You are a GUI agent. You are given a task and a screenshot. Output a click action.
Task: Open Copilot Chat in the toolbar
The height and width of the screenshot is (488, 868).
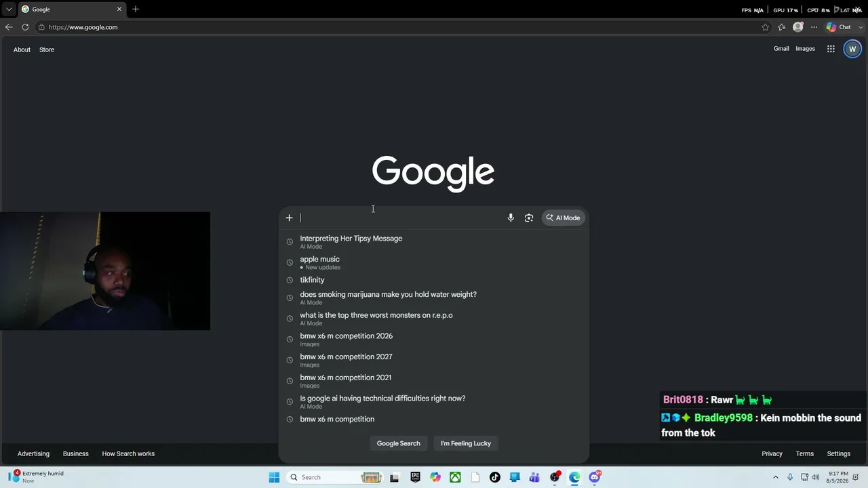[x=838, y=27]
